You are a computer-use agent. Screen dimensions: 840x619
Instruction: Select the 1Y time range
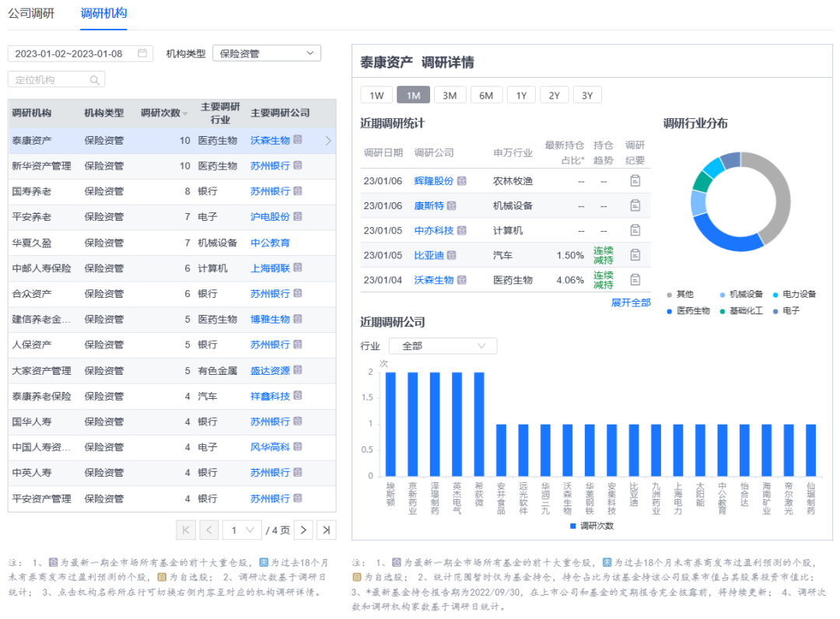point(521,96)
